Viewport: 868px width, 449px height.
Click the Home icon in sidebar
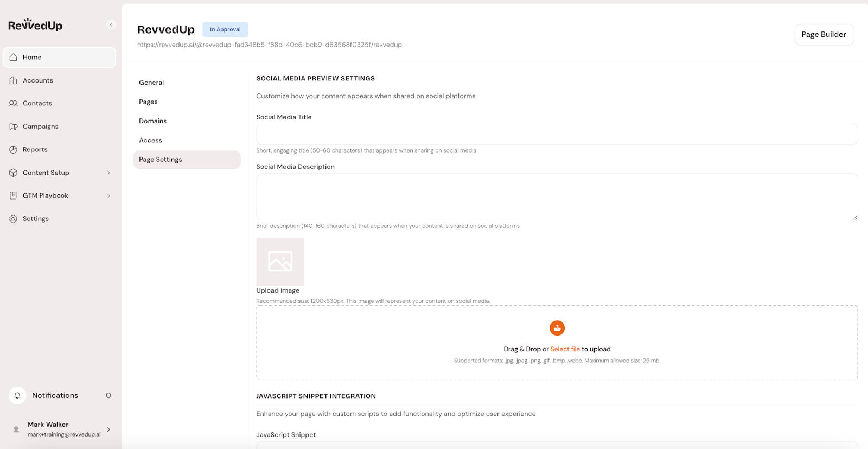tap(14, 57)
